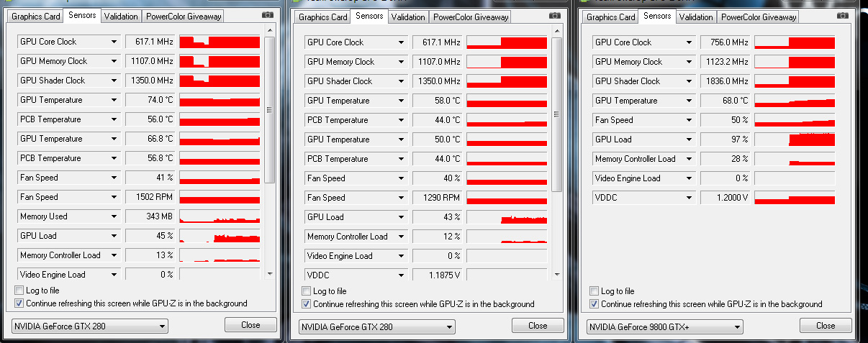
Task: Open Validation tab in left window
Action: (x=120, y=16)
